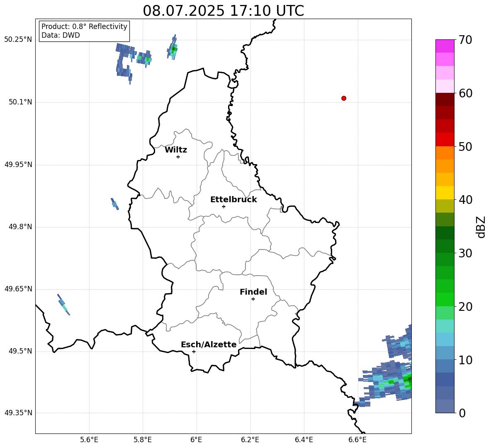Click the 5.8°E longitude label
Image resolution: width=491 pixels, height=448 pixels.
tap(143, 440)
